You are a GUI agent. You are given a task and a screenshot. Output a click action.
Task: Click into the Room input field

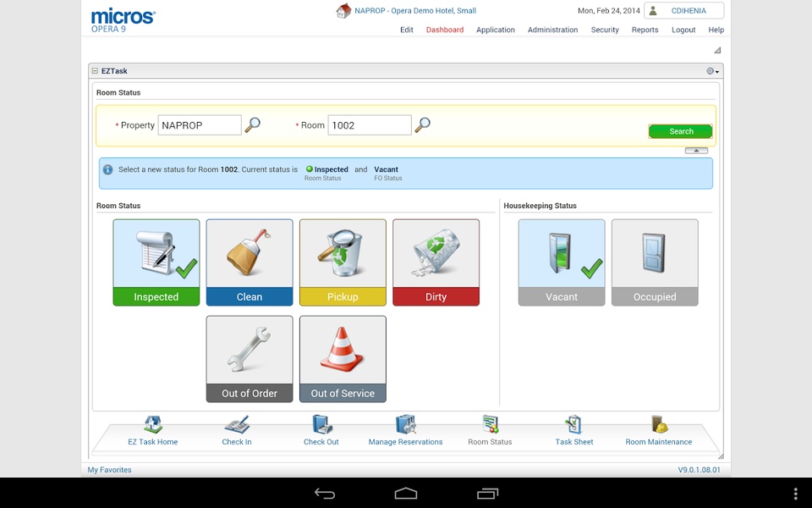tap(370, 125)
